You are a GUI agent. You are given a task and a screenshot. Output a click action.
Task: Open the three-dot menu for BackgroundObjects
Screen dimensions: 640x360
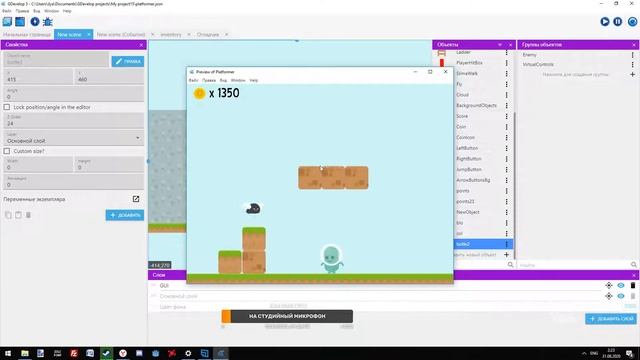(x=507, y=105)
